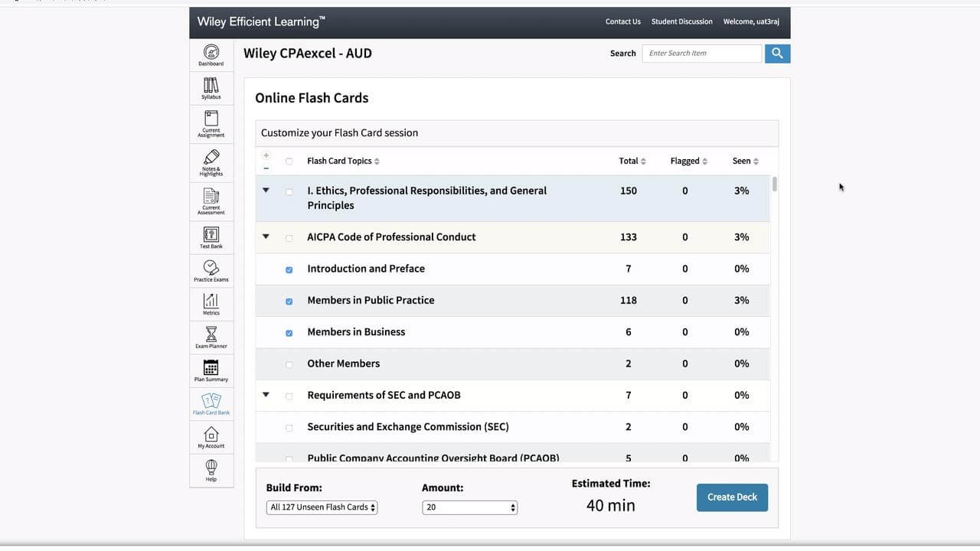Open the Student Discussion link
Image resolution: width=980 pixels, height=551 pixels.
(x=682, y=21)
